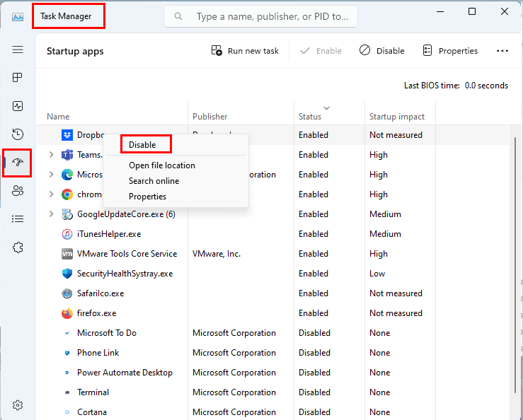Choose Disable from the context menu
Screen dimensions: 523x420
coord(142,145)
